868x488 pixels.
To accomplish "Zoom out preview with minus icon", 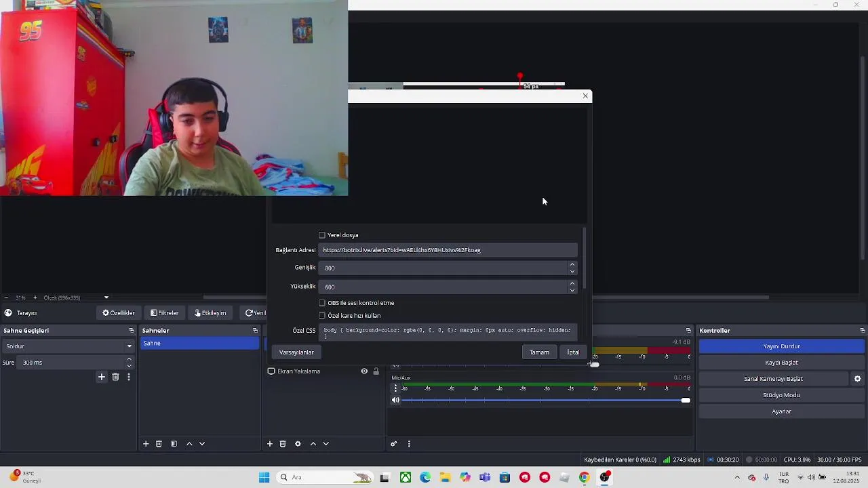I will click(6, 298).
